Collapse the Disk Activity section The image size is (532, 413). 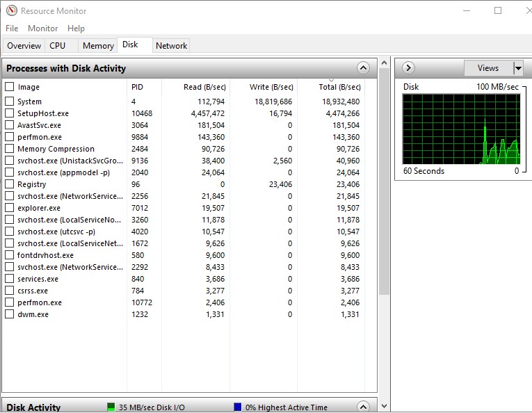coord(363,407)
